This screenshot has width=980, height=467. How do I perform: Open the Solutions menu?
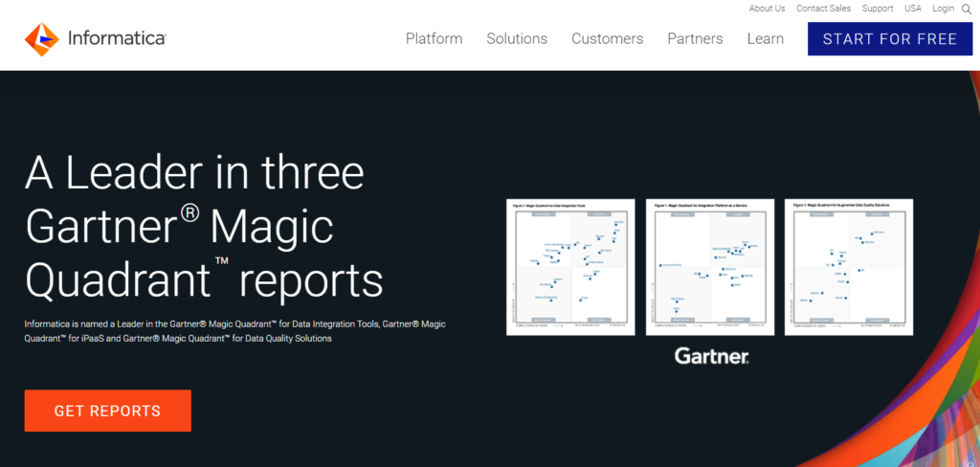517,39
